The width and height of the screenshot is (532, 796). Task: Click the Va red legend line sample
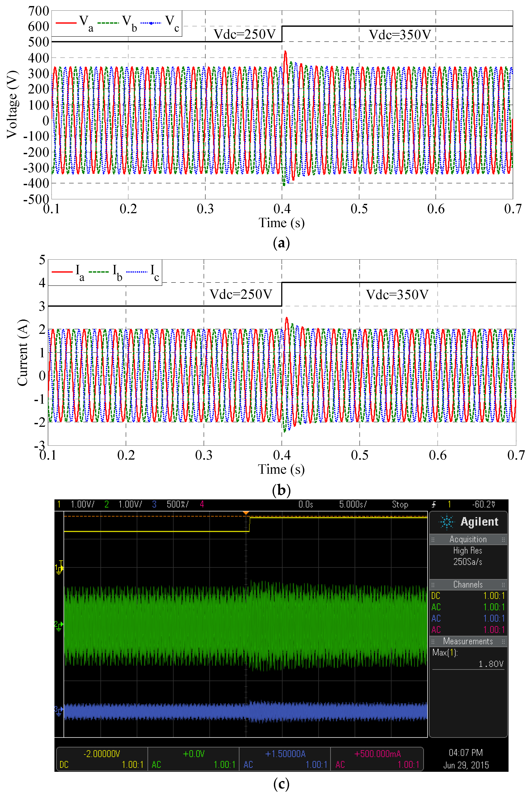[66, 23]
